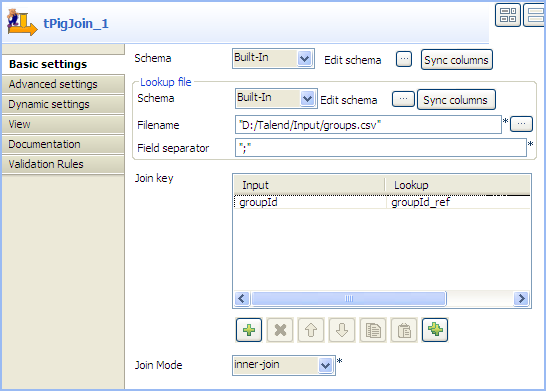Click the Lookup file group label
Image resolution: width=546 pixels, height=391 pixels.
pos(165,82)
